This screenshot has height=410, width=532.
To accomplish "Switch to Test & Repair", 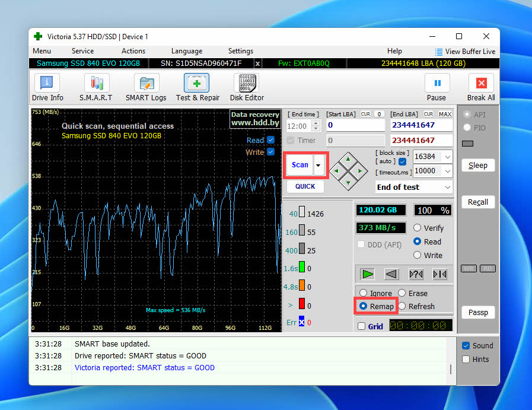I will pyautogui.click(x=197, y=87).
